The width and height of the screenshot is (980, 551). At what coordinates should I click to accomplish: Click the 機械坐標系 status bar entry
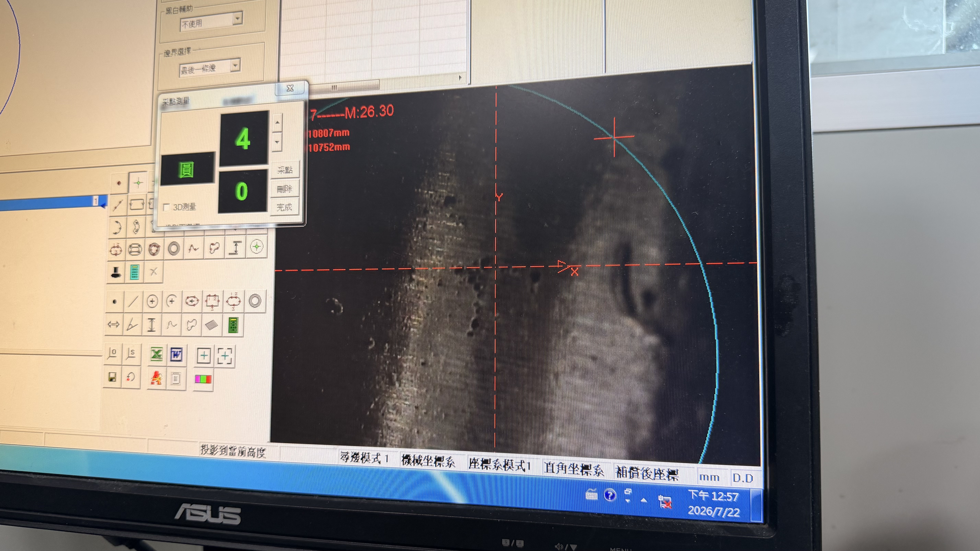[x=428, y=461]
